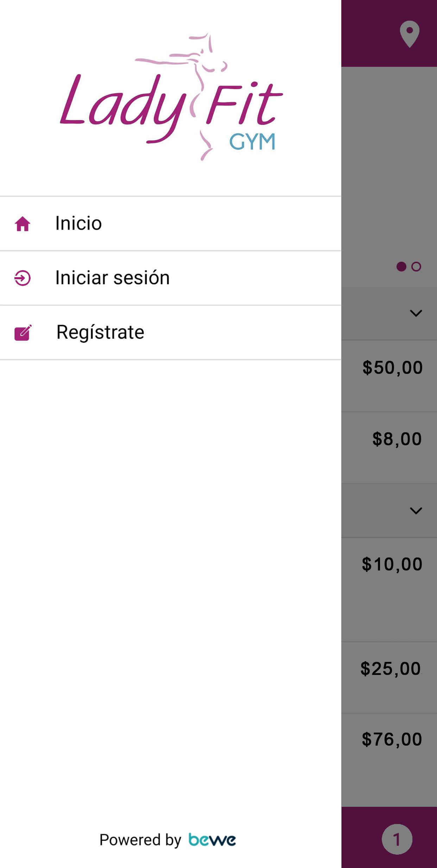Expand the chevron above the $10,00 item

pyautogui.click(x=416, y=511)
